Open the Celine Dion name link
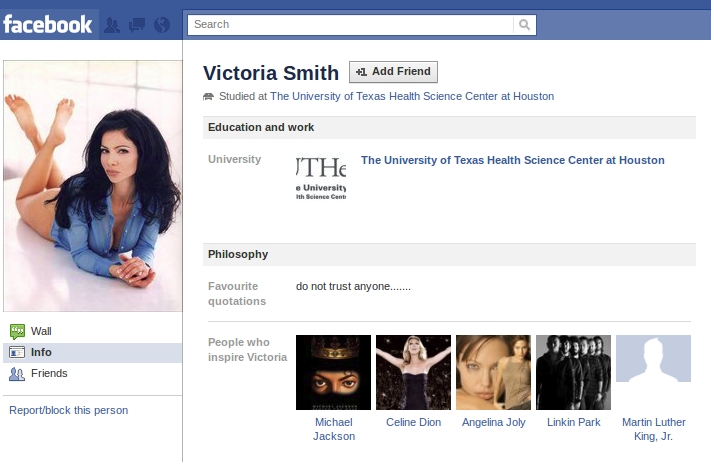711x462 pixels. 414,422
